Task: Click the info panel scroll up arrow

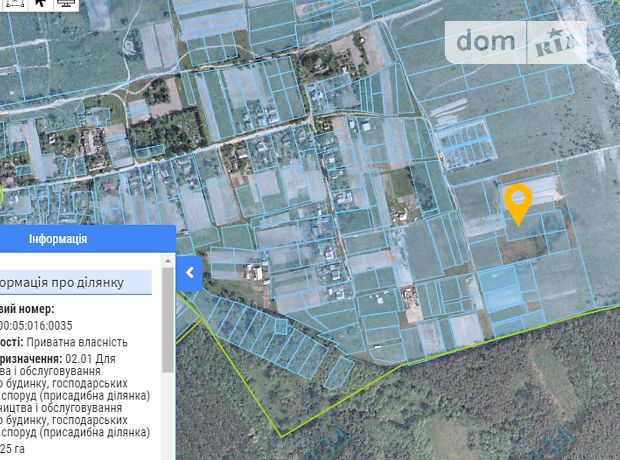Action: pos(168,261)
